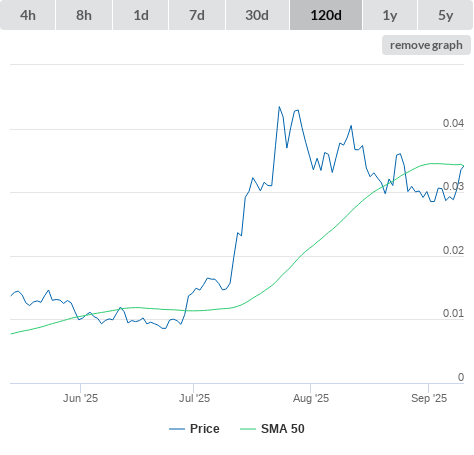Switch the chart to 1y range

point(390,15)
